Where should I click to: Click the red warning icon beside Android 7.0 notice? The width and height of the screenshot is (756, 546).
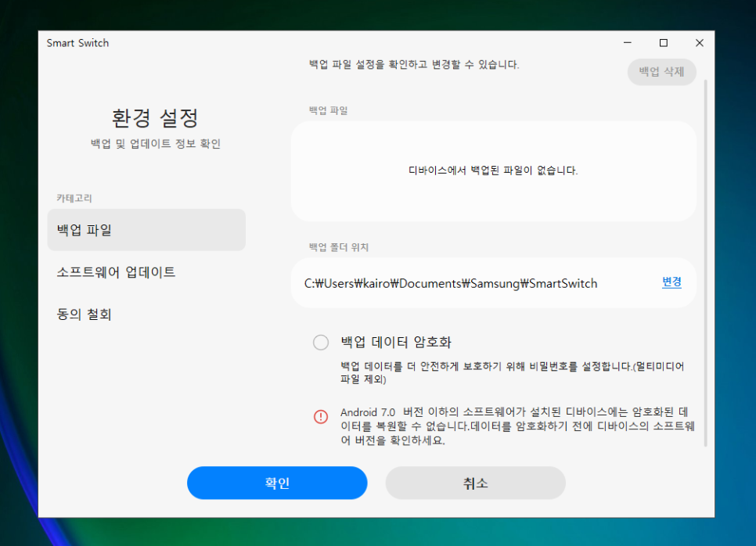321,417
